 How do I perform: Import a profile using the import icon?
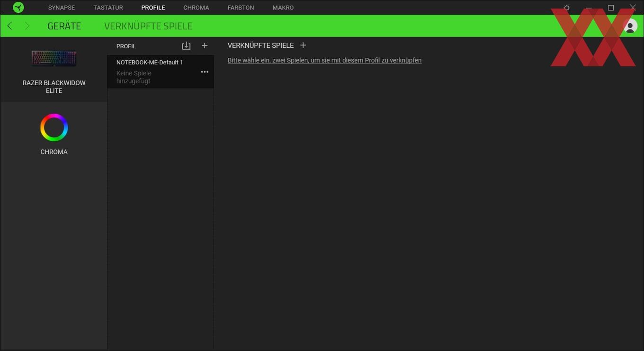point(186,45)
